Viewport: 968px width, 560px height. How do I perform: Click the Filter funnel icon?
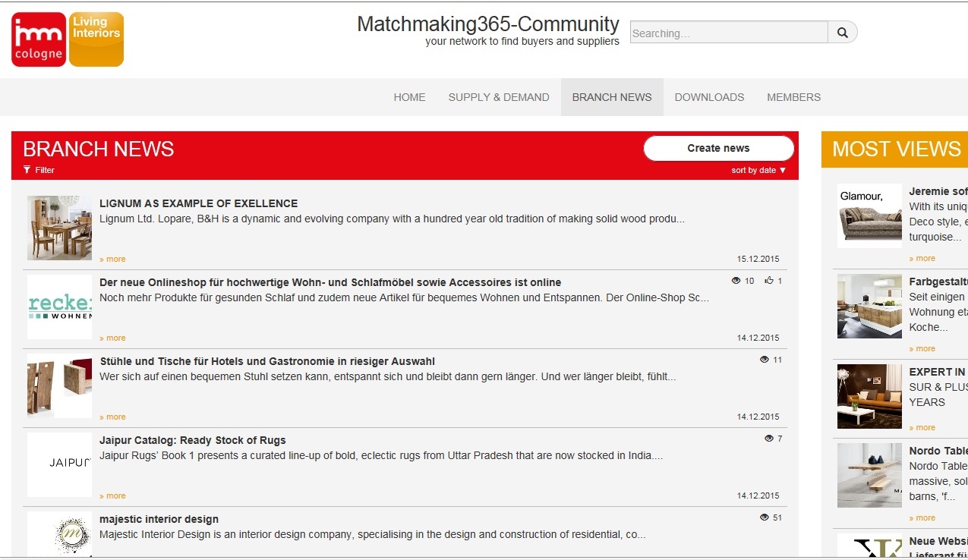coord(27,170)
